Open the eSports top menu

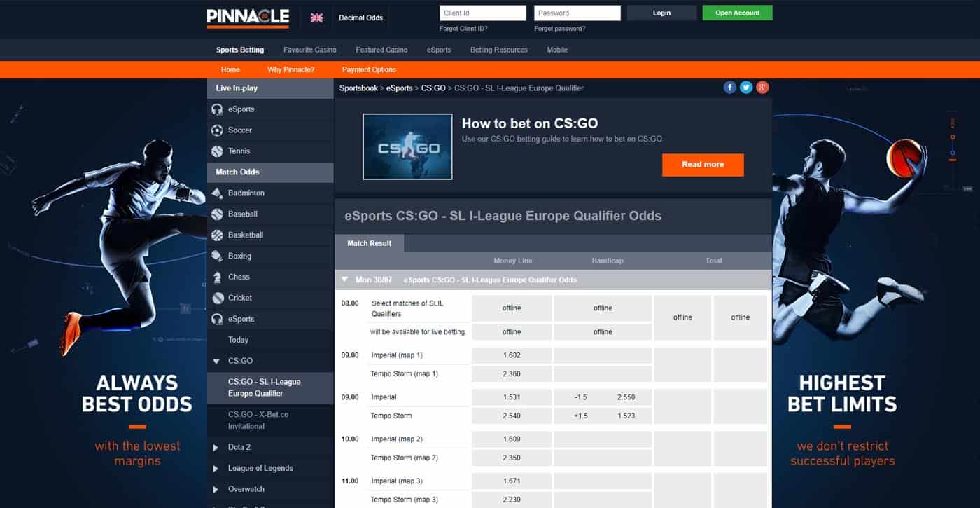439,50
